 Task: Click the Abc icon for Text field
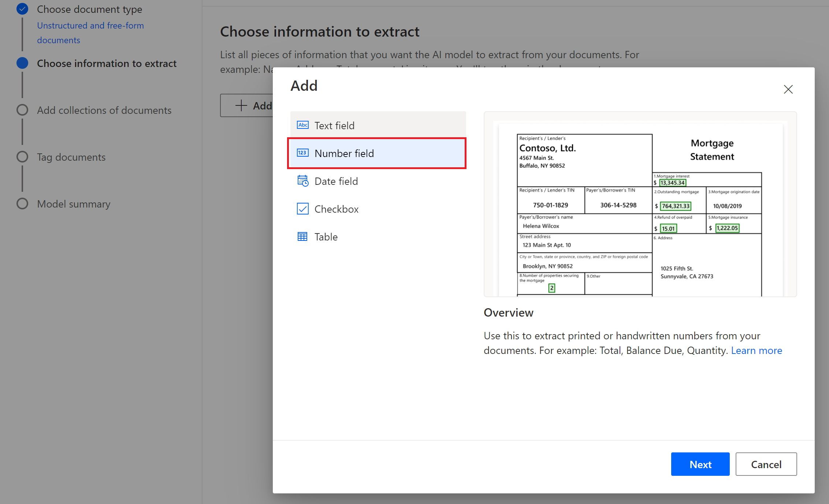click(x=302, y=125)
